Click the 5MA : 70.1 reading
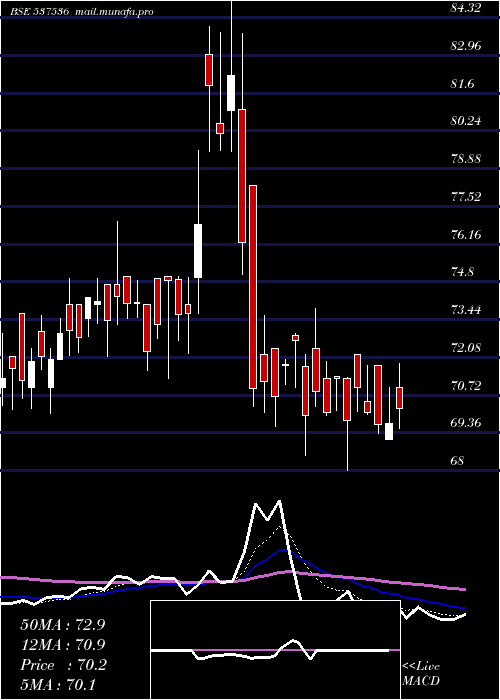500x700 pixels. point(58,685)
